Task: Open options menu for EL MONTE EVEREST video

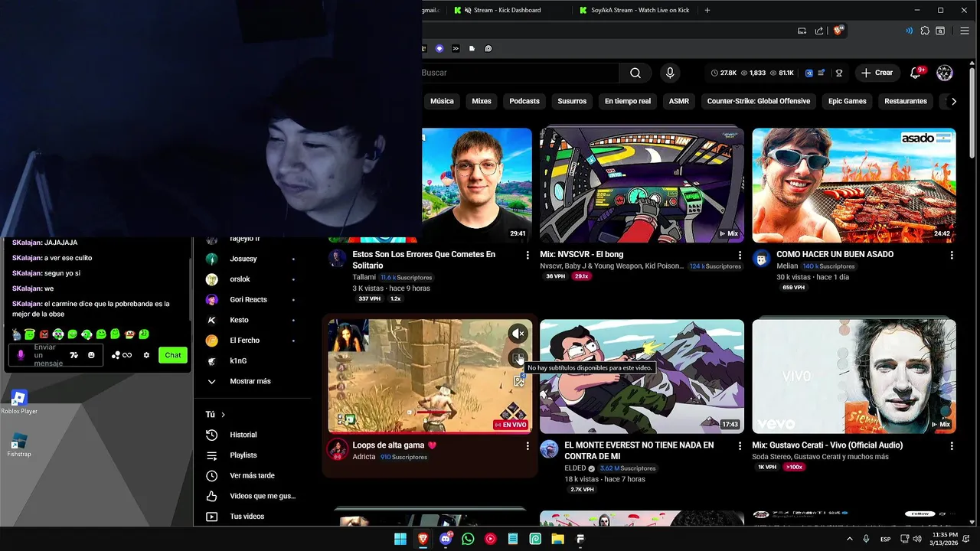Action: 740,445
